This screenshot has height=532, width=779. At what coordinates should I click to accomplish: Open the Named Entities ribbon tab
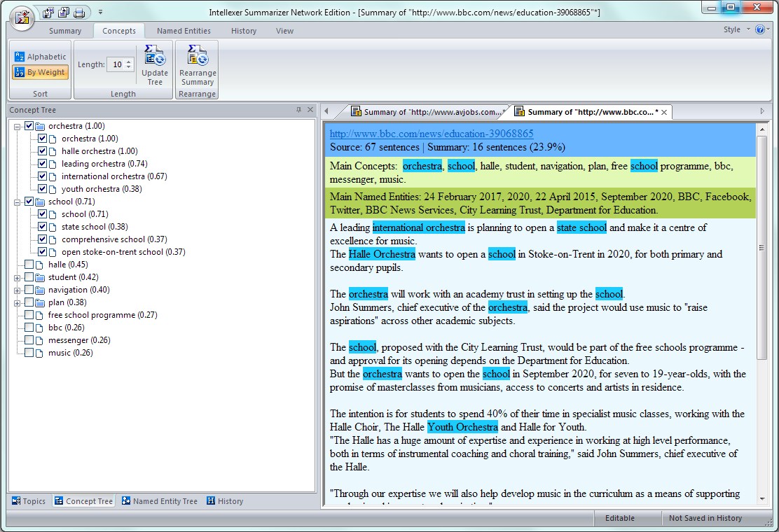pyautogui.click(x=184, y=31)
